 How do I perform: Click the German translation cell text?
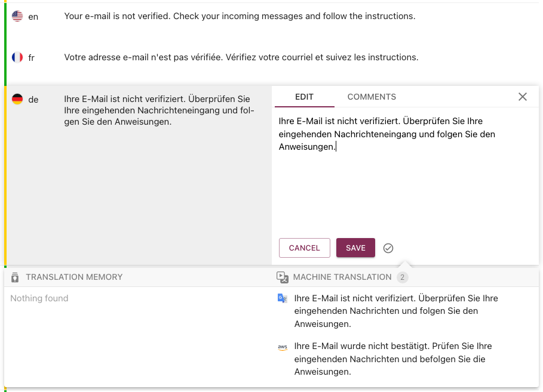pos(159,110)
